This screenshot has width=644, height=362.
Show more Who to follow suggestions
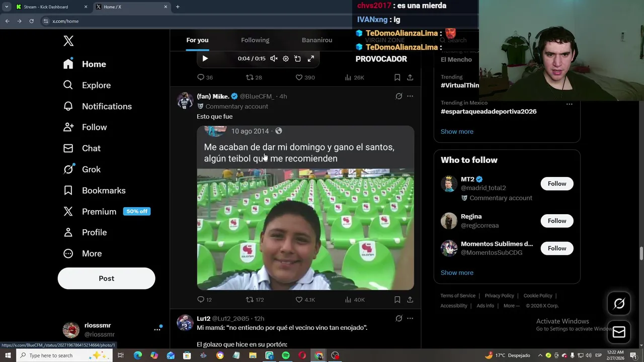(x=457, y=273)
